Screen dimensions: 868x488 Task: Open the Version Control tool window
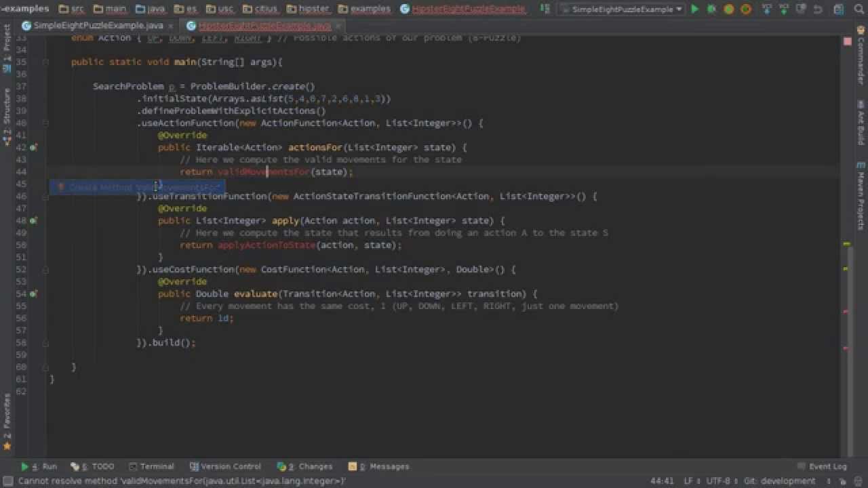225,466
